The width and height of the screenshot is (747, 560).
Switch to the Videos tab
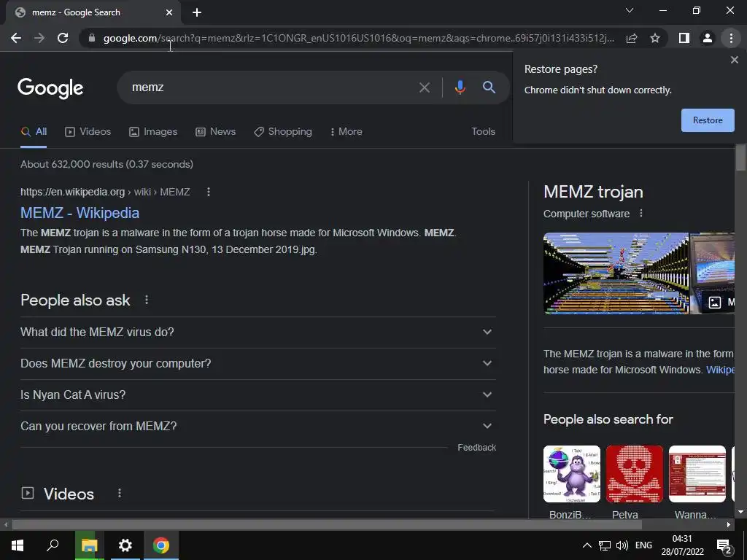(88, 132)
